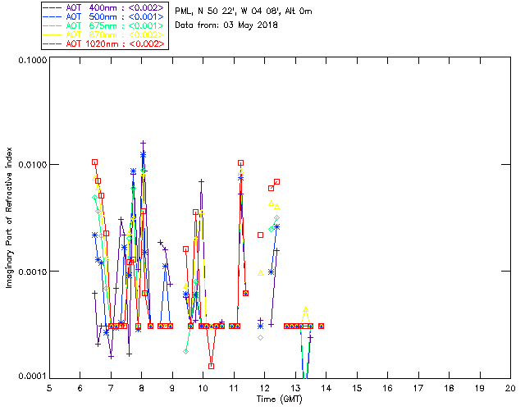Click the 5 tick label on time axis

coord(49,388)
